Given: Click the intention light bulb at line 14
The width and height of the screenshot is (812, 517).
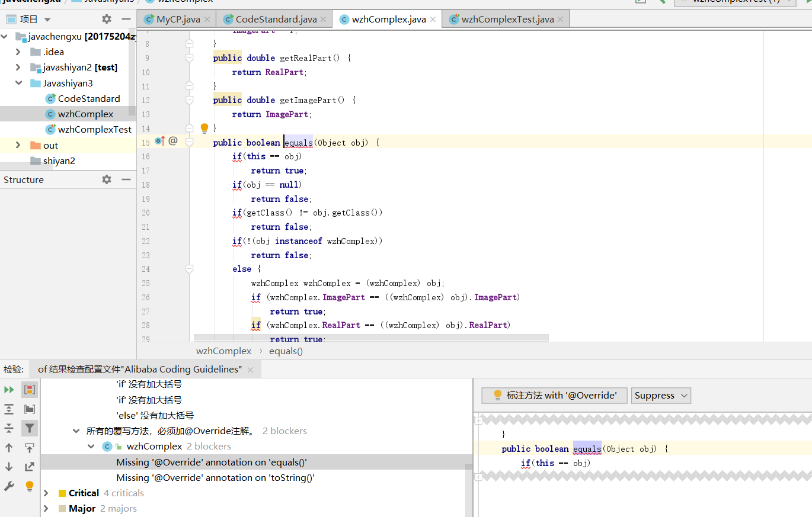Looking at the screenshot, I should coord(204,128).
